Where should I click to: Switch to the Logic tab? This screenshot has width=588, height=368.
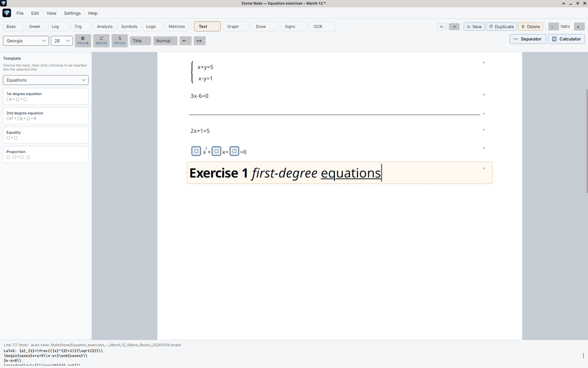pos(153,26)
